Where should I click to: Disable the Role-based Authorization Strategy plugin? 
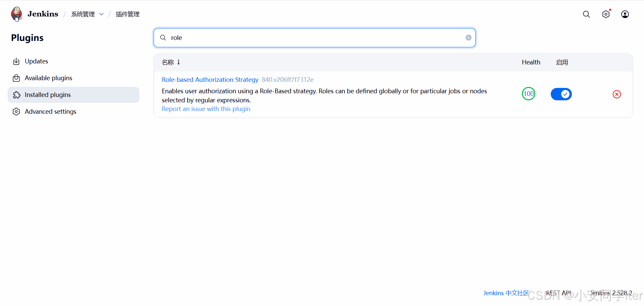(x=561, y=94)
